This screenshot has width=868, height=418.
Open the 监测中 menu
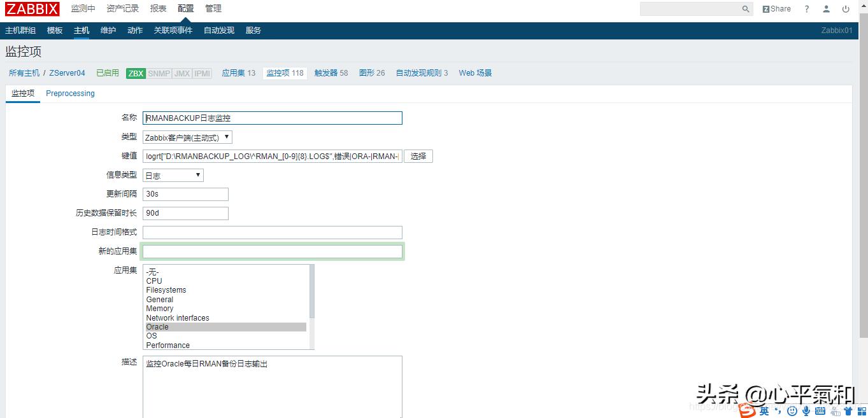point(83,9)
